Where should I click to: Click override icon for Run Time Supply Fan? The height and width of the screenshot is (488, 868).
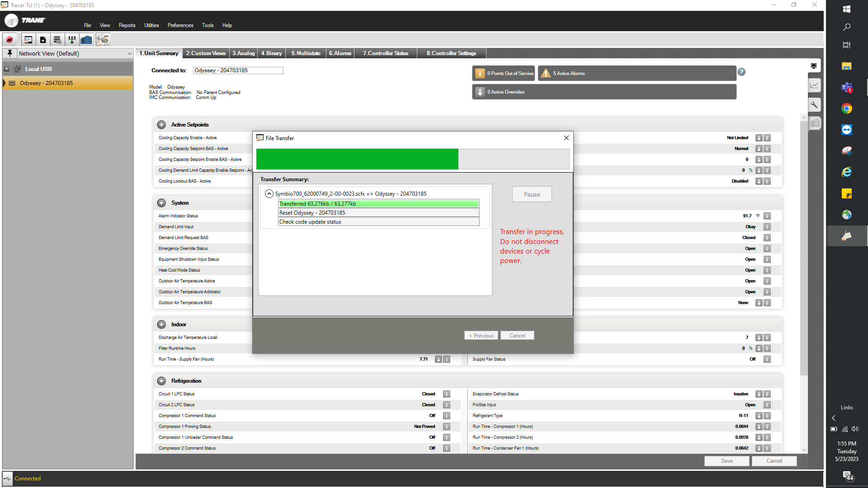coord(439,359)
